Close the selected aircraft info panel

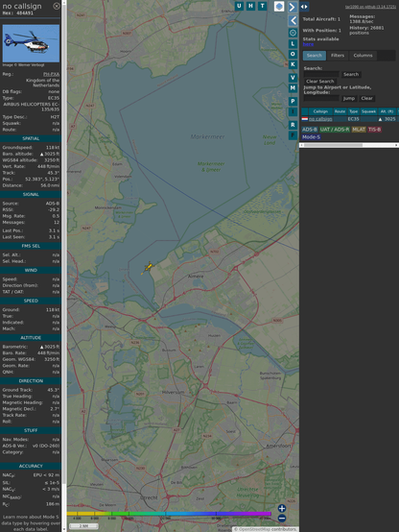click(x=57, y=6)
